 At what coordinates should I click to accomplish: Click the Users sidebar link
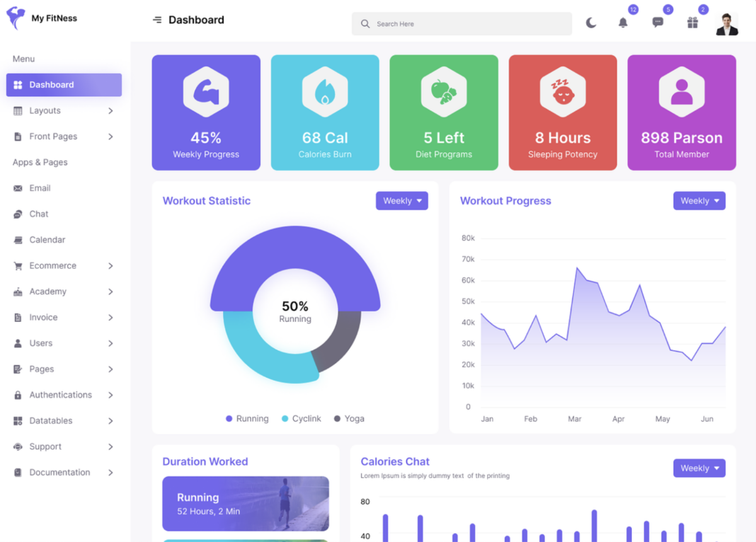point(40,343)
